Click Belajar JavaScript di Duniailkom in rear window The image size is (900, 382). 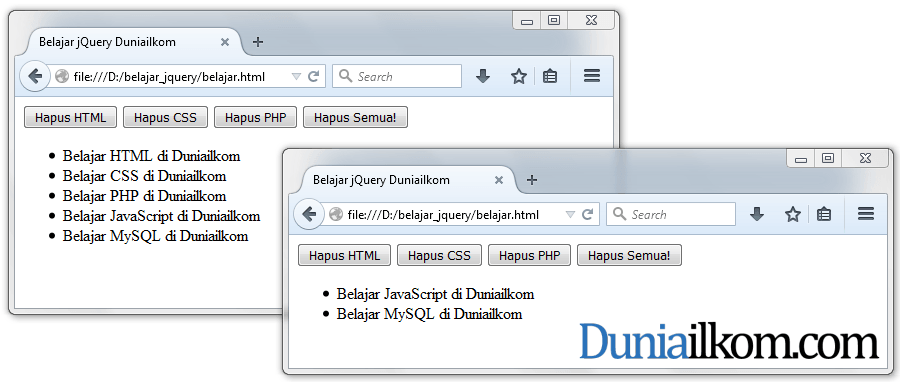[161, 216]
